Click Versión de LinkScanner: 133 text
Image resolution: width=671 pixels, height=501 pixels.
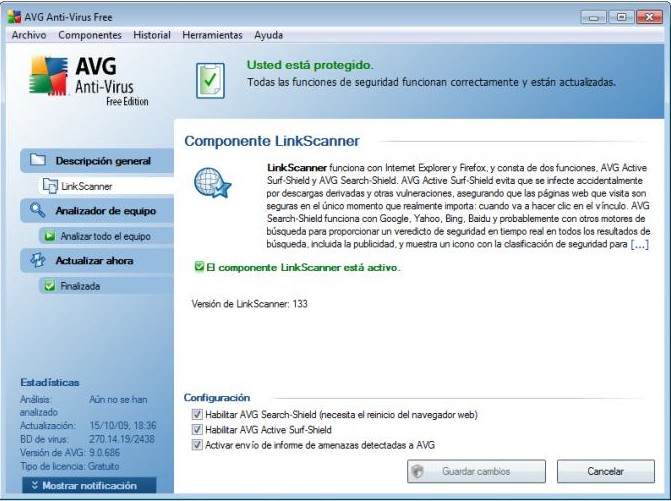point(249,304)
